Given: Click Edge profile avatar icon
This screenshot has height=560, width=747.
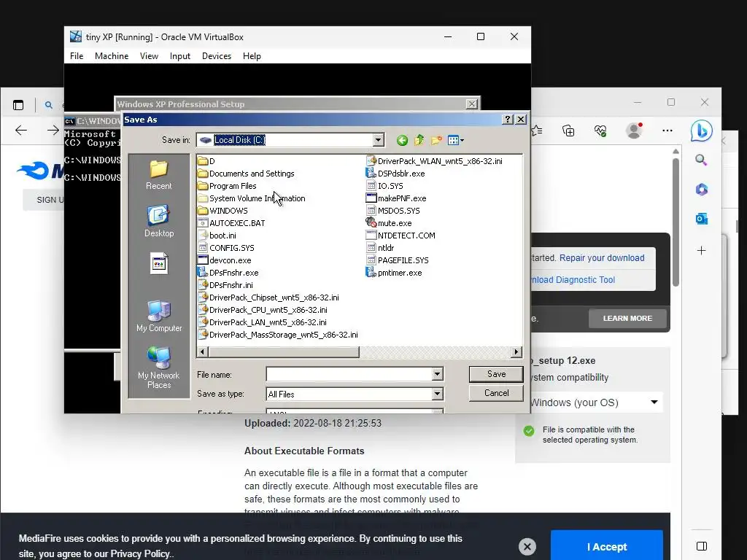Looking at the screenshot, I should coord(634,130).
